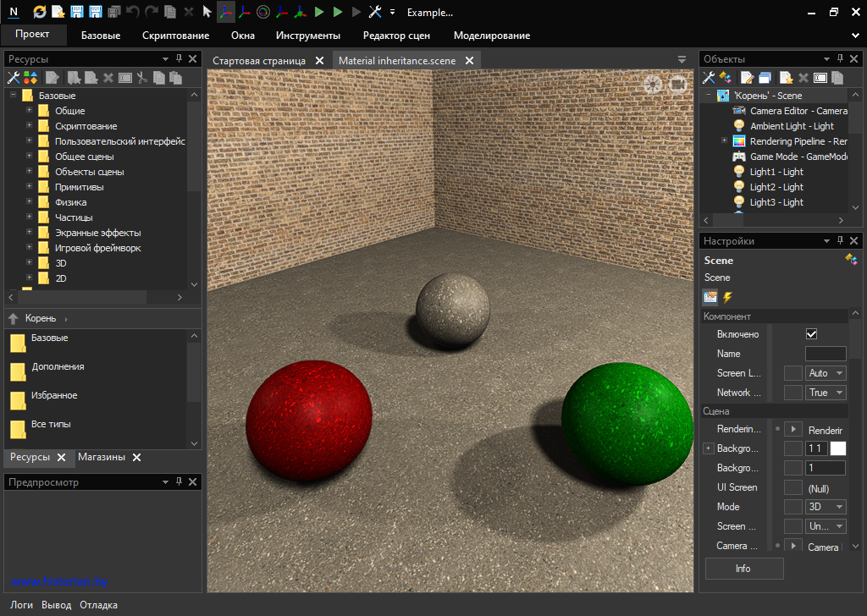
Task: Click the Info button
Action: point(743,569)
